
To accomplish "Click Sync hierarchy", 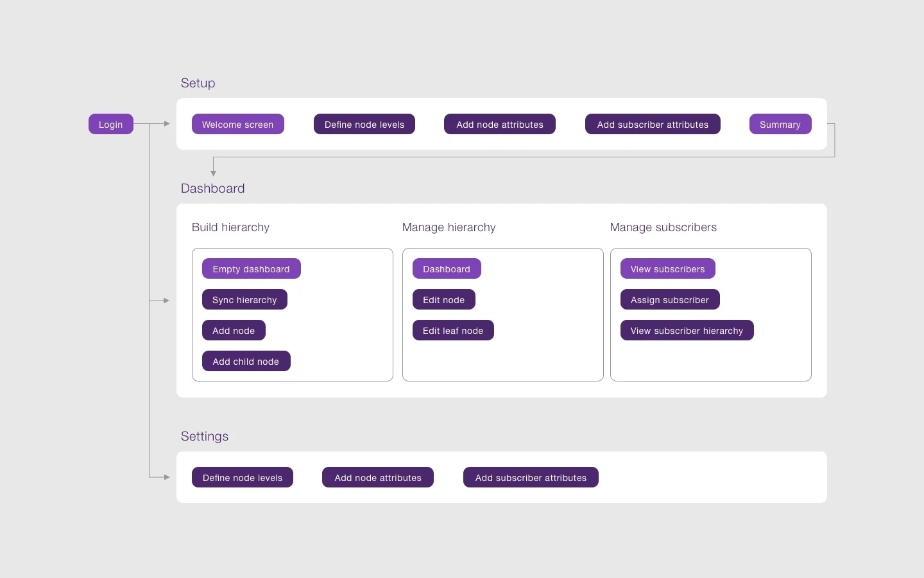I will 244,299.
